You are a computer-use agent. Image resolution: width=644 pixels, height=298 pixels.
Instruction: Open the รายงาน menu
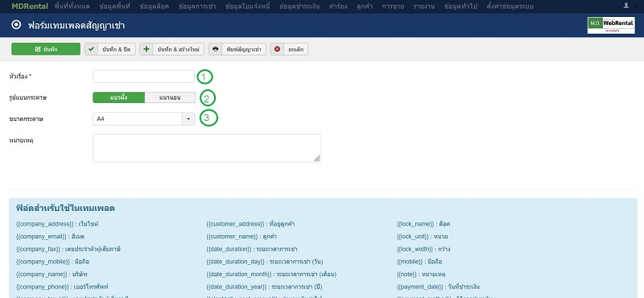tap(424, 6)
